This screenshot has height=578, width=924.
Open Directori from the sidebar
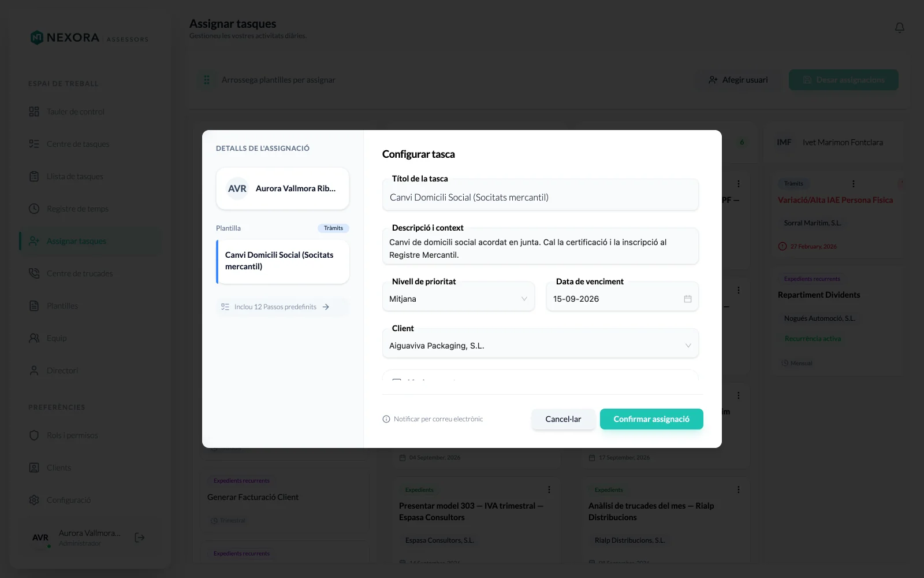coord(90,370)
